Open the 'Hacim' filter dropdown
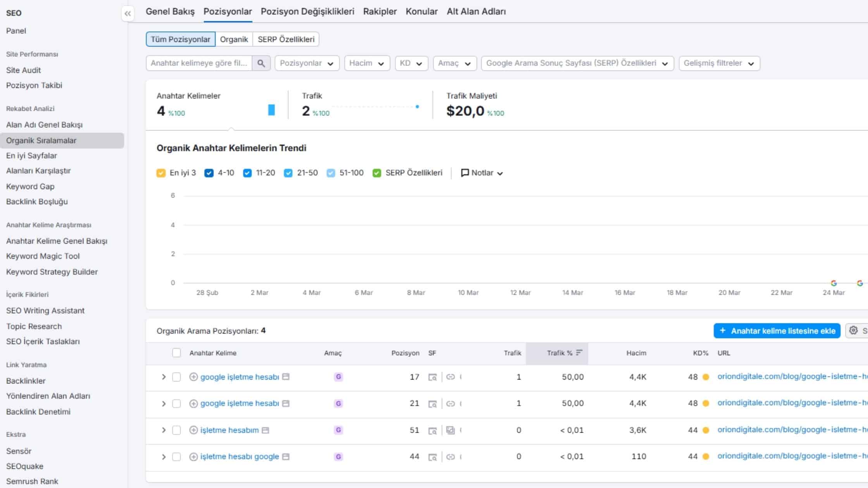Screen dimensions: 868x488 [x=366, y=63]
